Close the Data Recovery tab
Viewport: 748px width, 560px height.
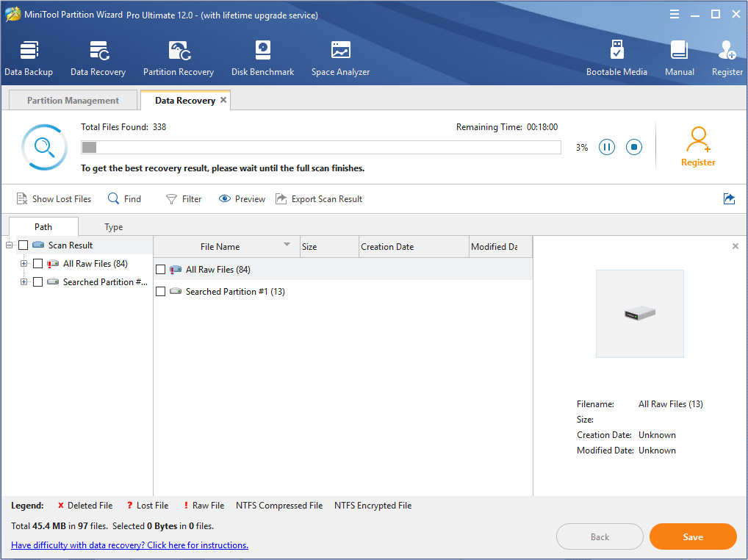tap(223, 100)
